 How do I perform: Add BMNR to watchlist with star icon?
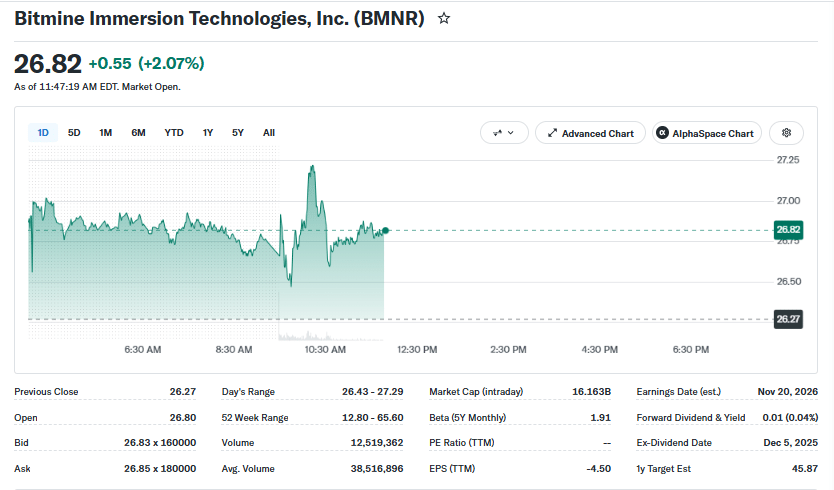tap(444, 19)
